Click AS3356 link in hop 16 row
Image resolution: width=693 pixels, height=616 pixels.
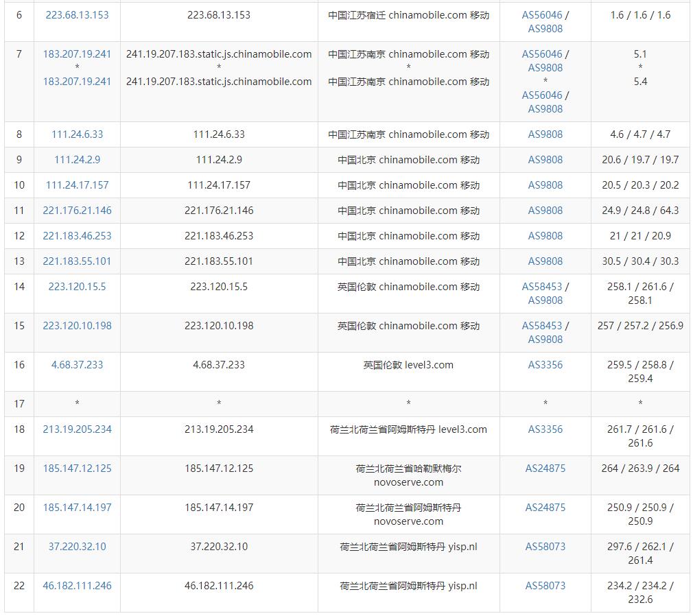click(x=545, y=365)
